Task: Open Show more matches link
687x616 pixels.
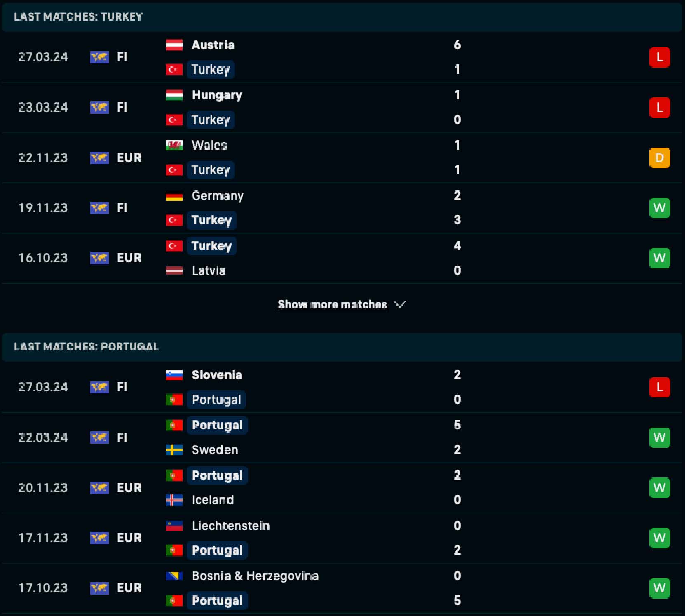Action: click(332, 305)
